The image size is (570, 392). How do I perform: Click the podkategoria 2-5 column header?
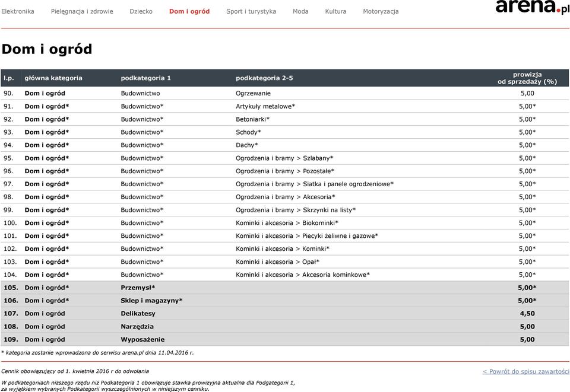[x=264, y=78]
